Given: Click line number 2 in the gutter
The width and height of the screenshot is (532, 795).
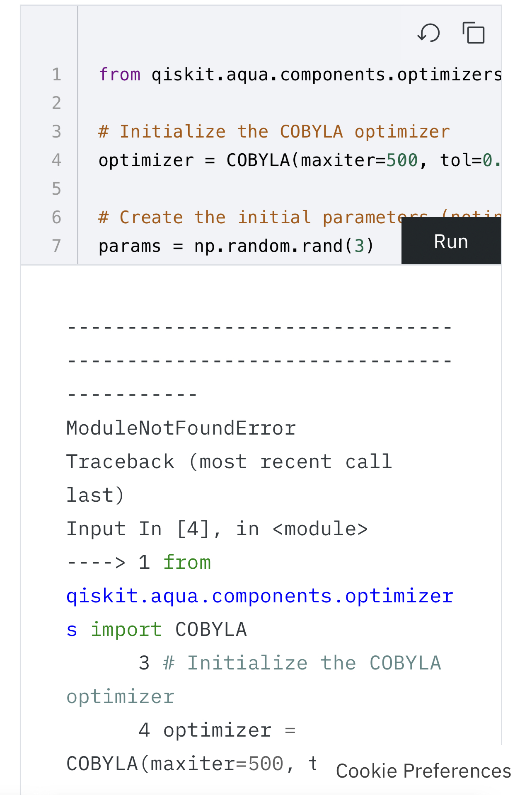Looking at the screenshot, I should click(56, 103).
